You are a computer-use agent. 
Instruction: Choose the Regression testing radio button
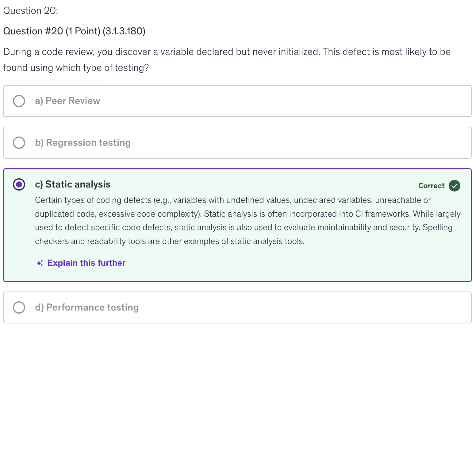click(19, 143)
